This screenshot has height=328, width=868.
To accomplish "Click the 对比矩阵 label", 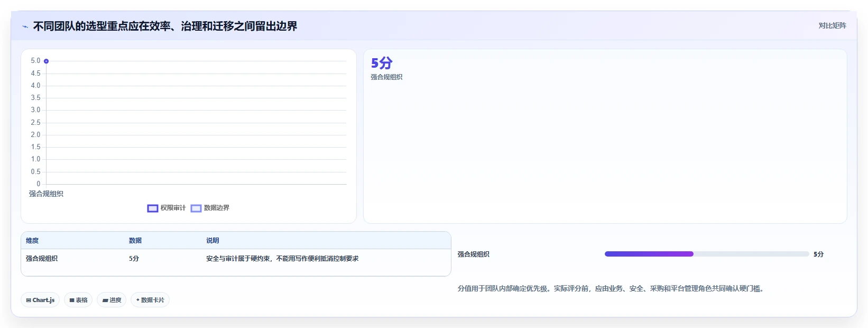I will 832,25.
